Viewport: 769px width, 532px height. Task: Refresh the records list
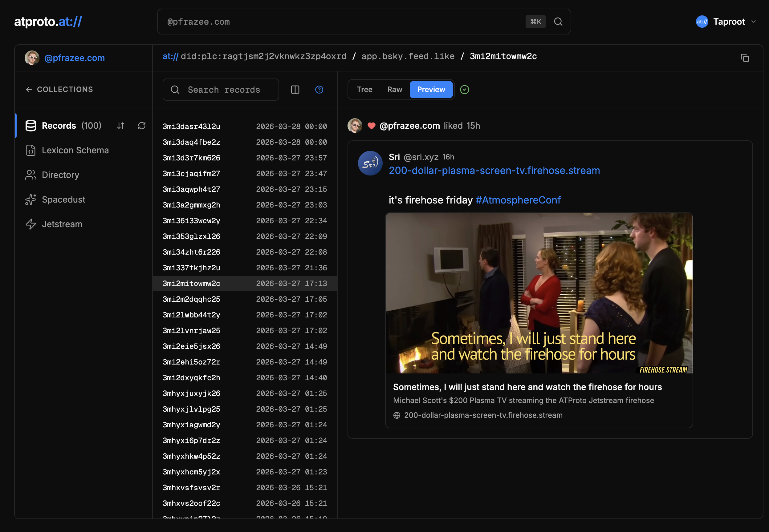coord(142,126)
